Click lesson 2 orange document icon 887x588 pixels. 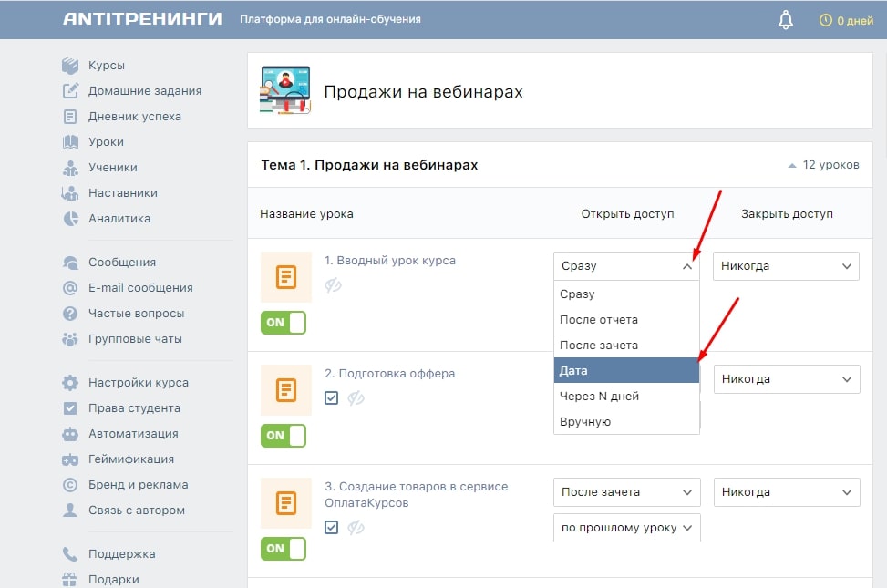(x=286, y=390)
